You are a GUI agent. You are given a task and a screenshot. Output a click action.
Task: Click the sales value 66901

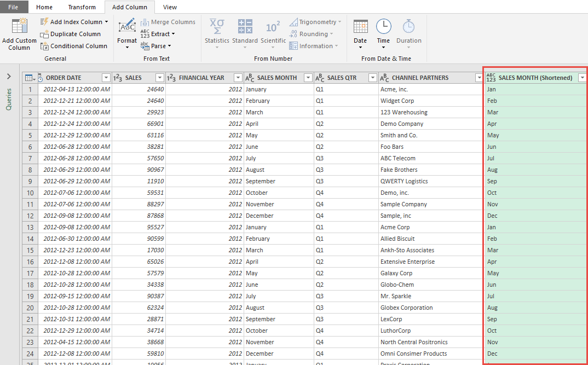pyautogui.click(x=139, y=124)
